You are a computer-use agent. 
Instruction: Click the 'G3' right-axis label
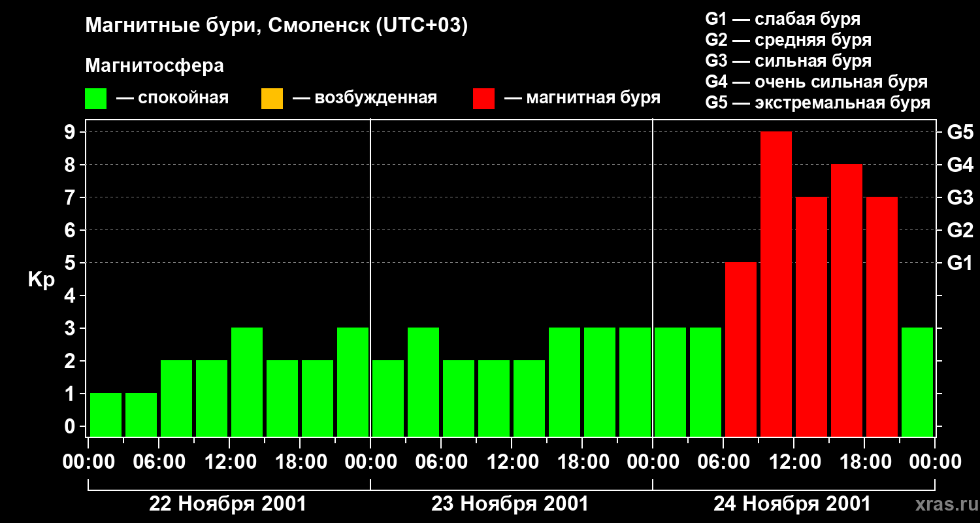point(960,197)
